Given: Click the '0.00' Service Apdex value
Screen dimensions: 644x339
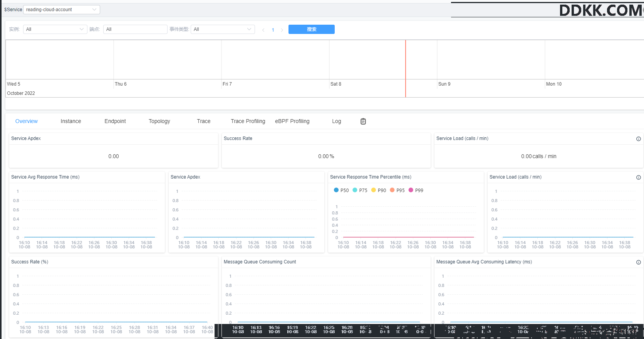Looking at the screenshot, I should 114,156.
